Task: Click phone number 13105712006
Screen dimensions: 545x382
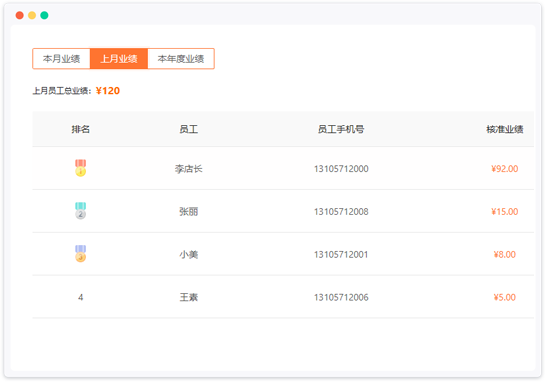Action: (x=341, y=297)
